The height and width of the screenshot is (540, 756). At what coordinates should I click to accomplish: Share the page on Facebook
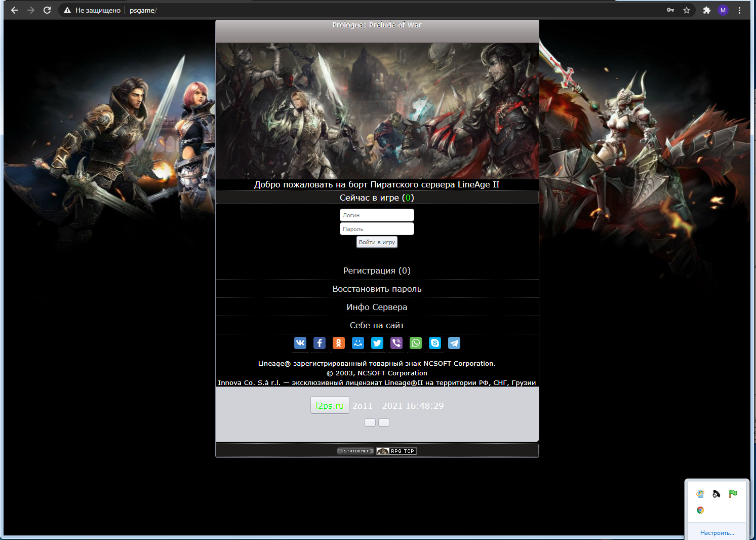(320, 343)
